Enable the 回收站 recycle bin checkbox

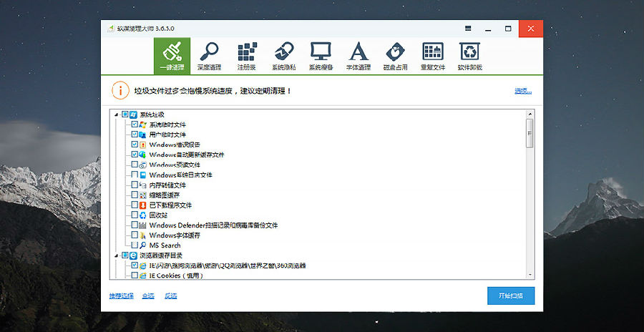point(135,215)
